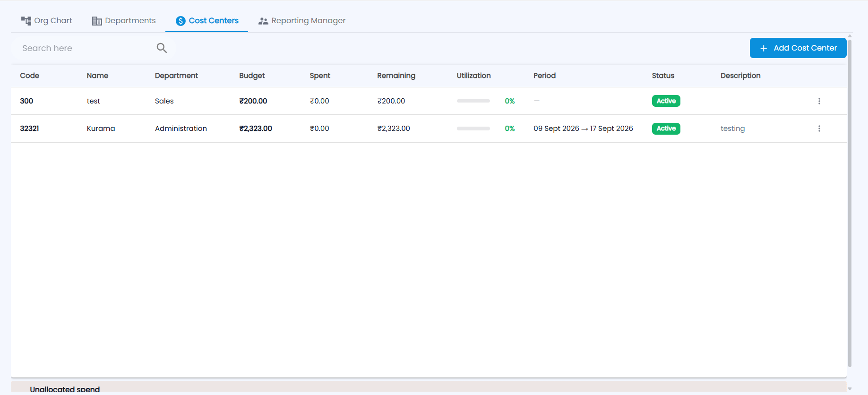
Task: Select cost center code 32321
Action: (29, 129)
